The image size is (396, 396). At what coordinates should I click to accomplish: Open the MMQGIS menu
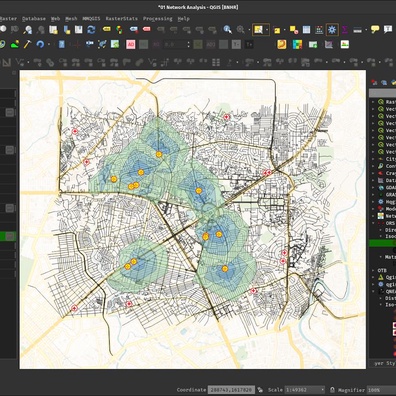click(x=91, y=19)
